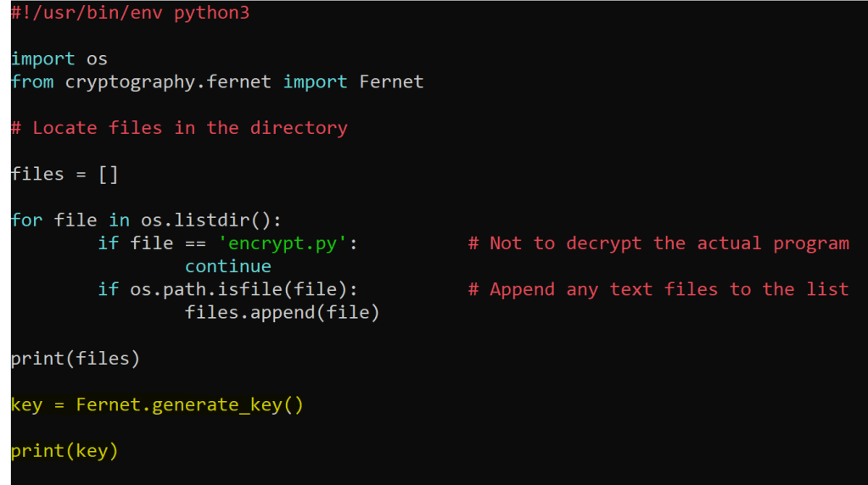The image size is (868, 485).
Task: Click the word 'cryptography.fernet' in the import
Action: tap(168, 82)
